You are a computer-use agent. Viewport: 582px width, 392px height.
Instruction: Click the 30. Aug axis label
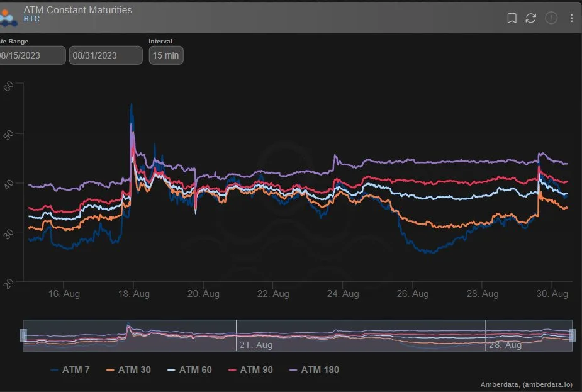click(552, 294)
